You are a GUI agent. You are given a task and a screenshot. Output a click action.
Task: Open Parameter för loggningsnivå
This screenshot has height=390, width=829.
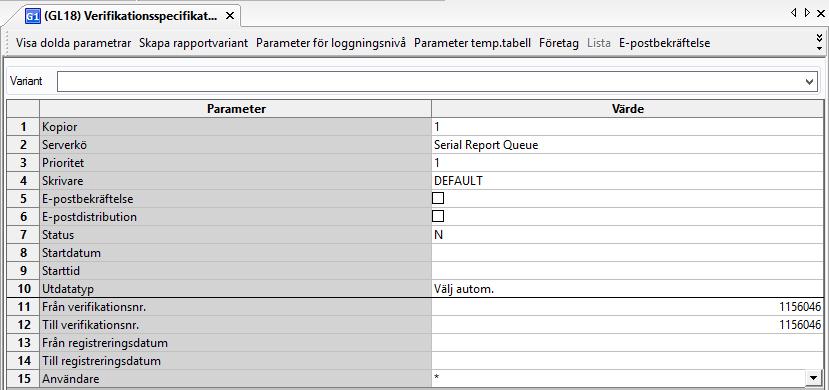331,43
